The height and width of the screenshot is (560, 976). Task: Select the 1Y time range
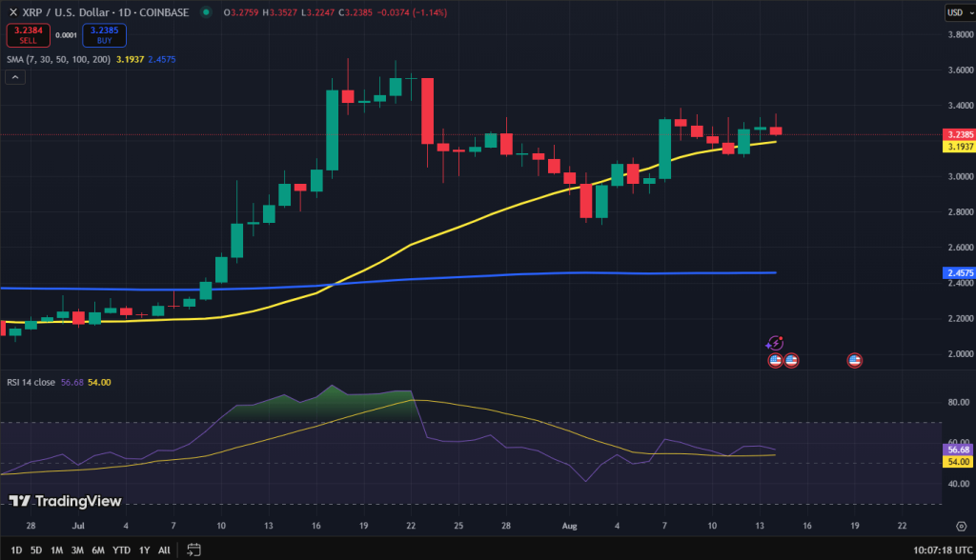pos(145,550)
